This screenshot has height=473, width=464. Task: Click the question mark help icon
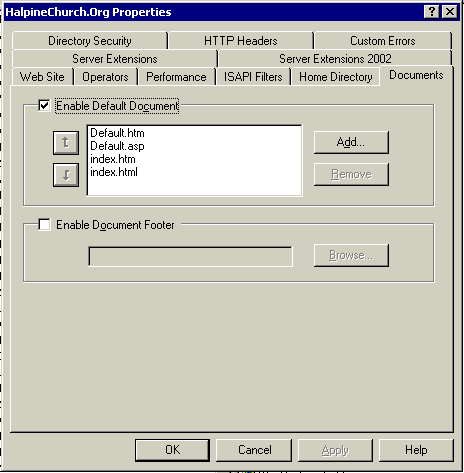point(432,12)
